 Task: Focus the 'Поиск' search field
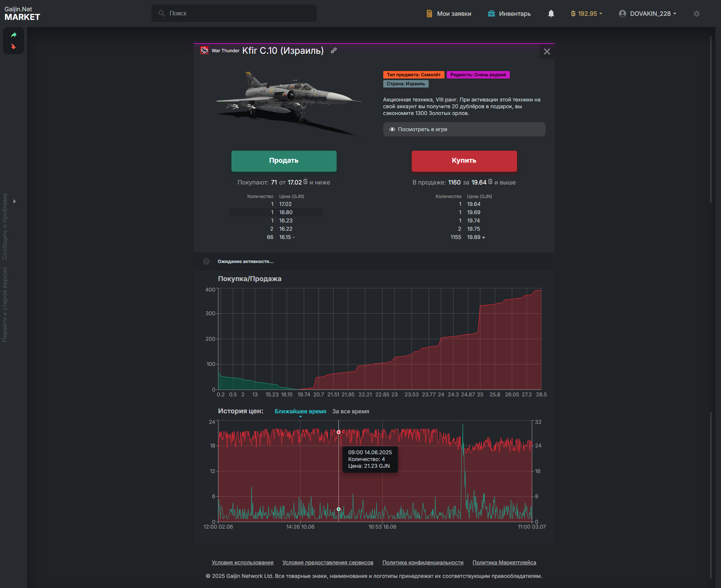[234, 13]
